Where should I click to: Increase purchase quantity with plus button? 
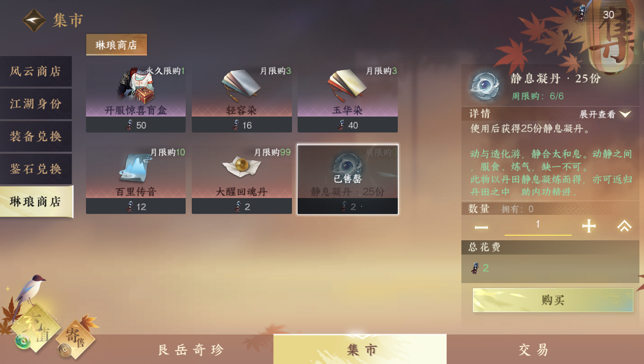tap(589, 226)
